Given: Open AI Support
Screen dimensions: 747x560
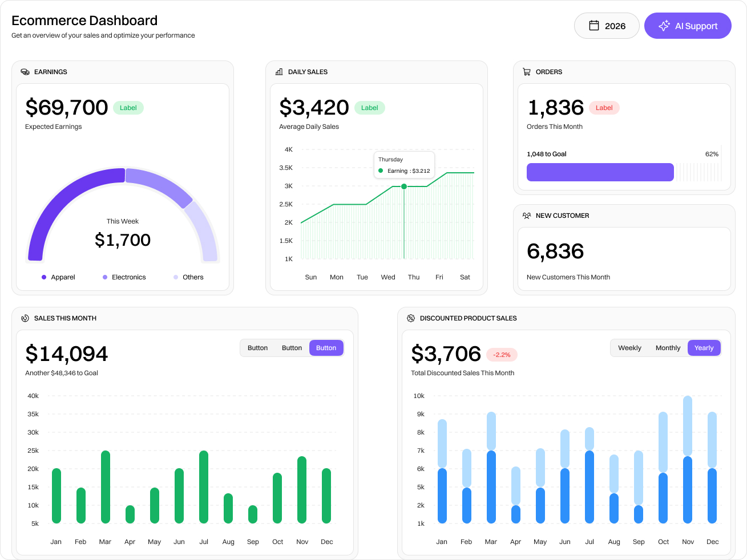Looking at the screenshot, I should coord(688,26).
